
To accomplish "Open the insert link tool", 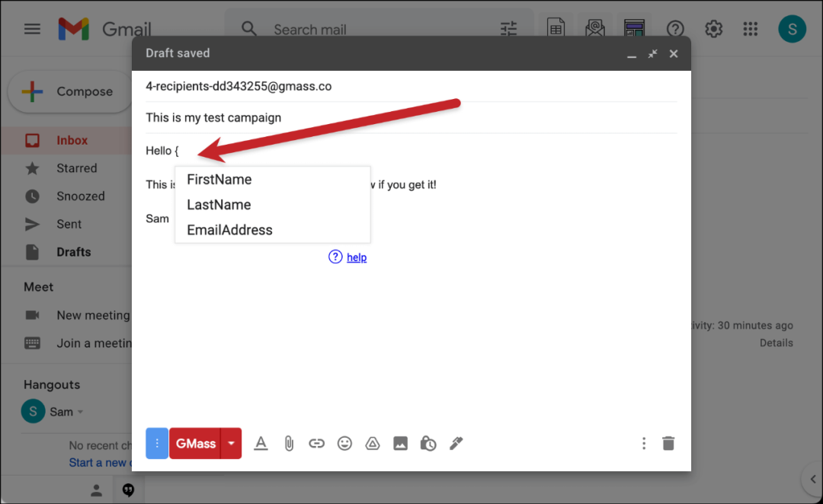I will 316,443.
